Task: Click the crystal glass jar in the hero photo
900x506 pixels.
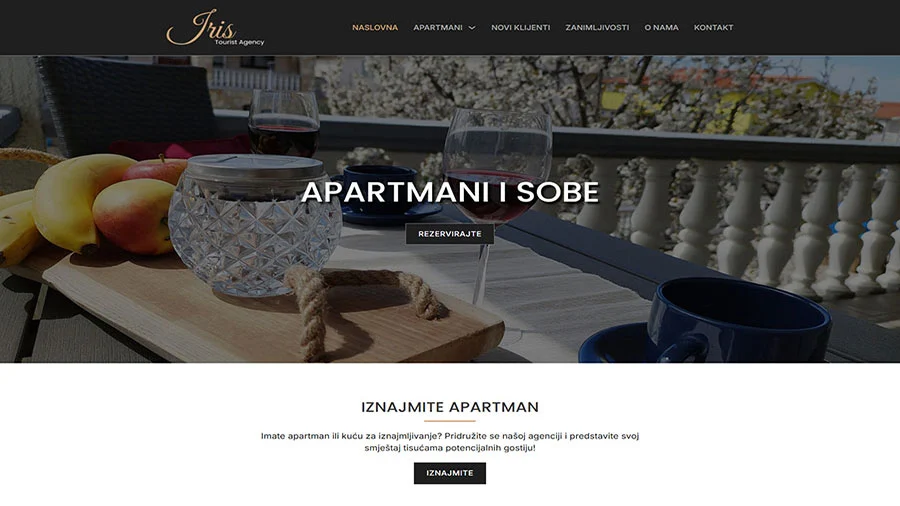Action: click(x=254, y=225)
